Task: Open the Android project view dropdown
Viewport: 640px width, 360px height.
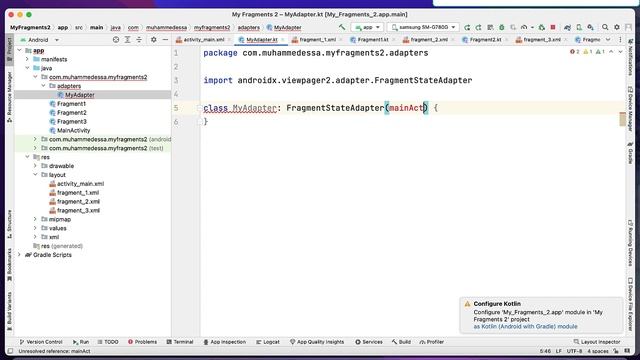Action: click(x=40, y=40)
